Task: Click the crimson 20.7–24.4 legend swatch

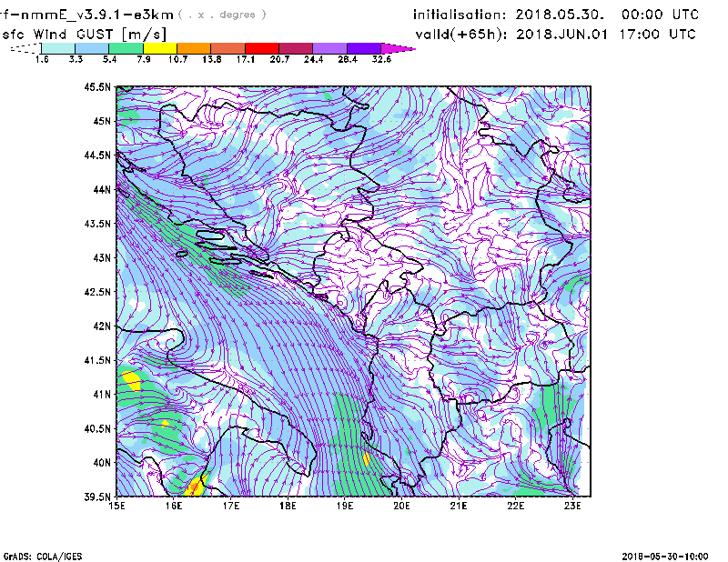Action: point(296,48)
